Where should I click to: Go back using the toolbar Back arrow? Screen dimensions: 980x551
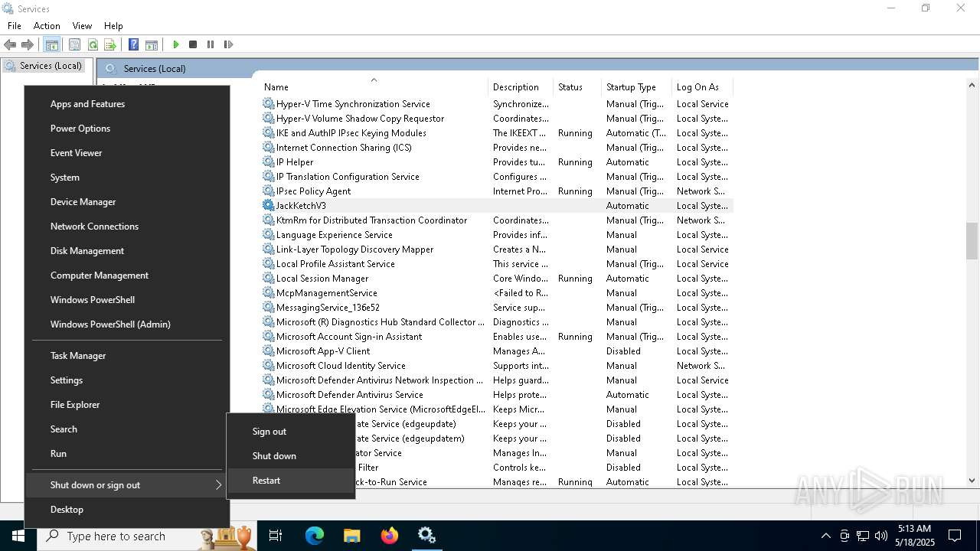[10, 44]
